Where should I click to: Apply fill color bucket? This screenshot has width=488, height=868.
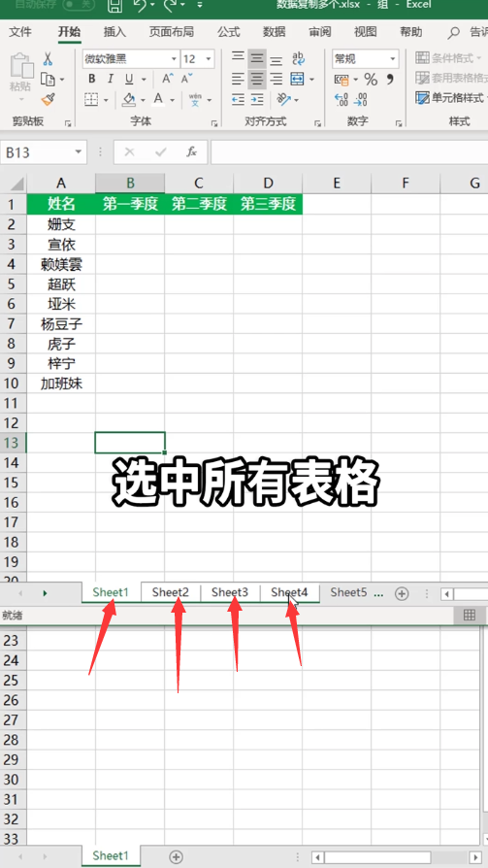(129, 100)
